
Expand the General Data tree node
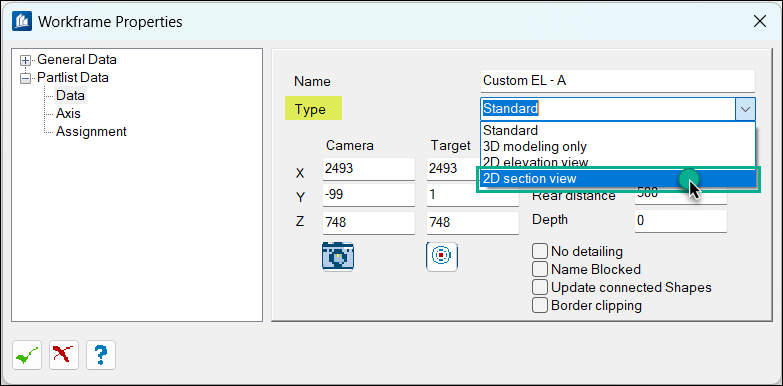(25, 60)
